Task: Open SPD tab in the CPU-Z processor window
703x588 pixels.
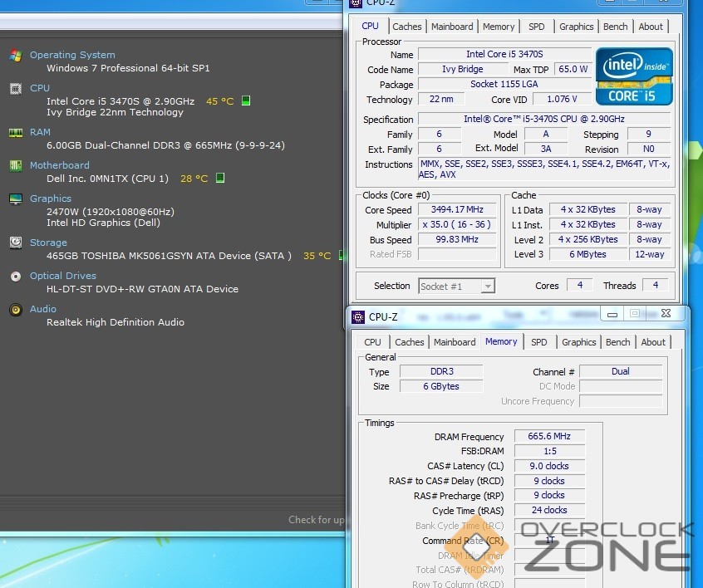Action: 536,27
